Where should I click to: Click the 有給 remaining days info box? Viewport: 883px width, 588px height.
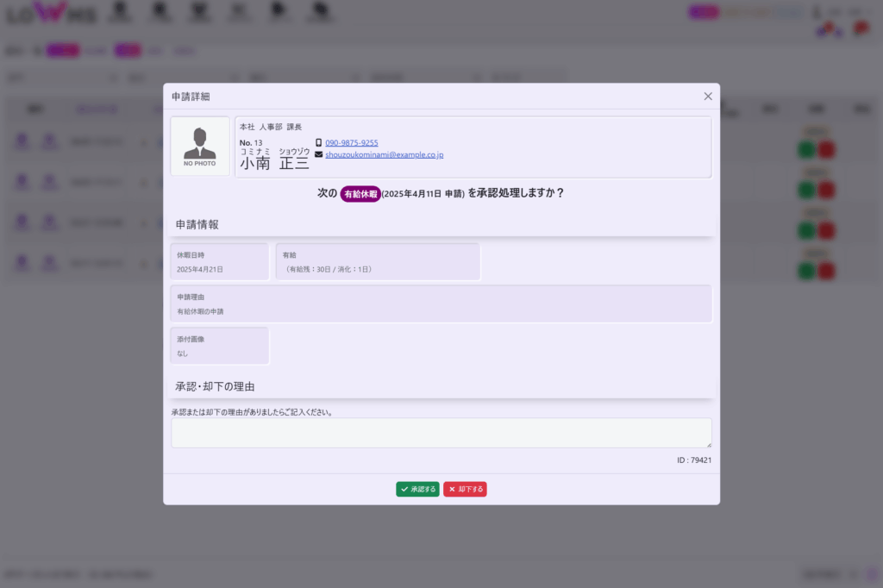(x=377, y=262)
